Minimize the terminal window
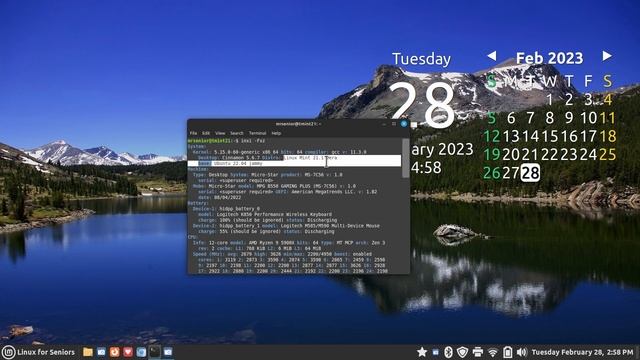The image size is (640, 360). click(384, 124)
